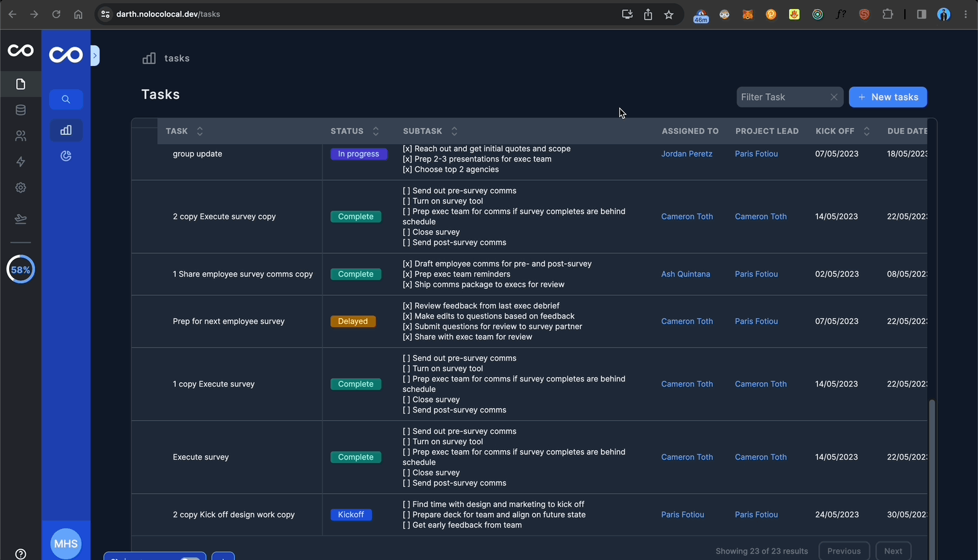Screen dimensions: 978x560
Task: Click the Filter Task input field
Action: click(783, 97)
